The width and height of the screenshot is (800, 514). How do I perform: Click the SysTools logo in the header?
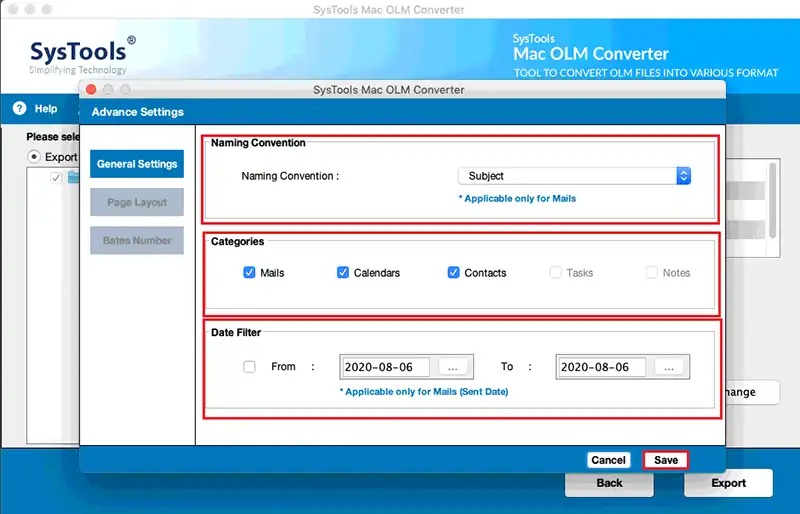[x=82, y=55]
